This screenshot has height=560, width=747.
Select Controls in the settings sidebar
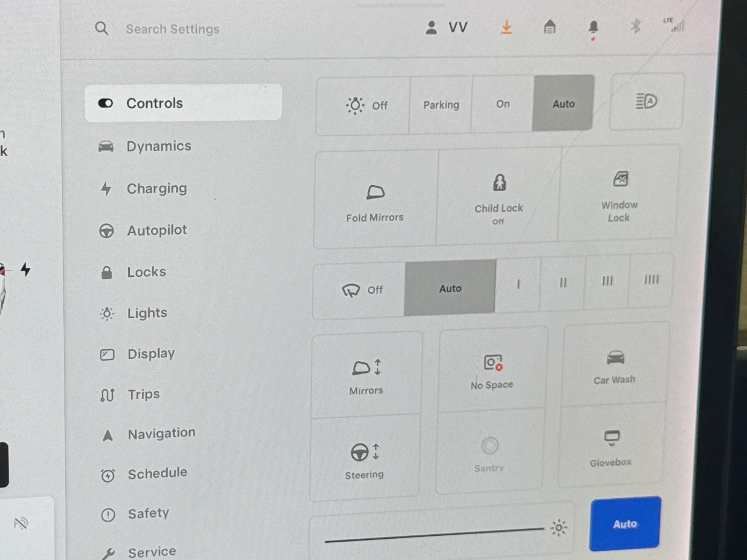[183, 103]
